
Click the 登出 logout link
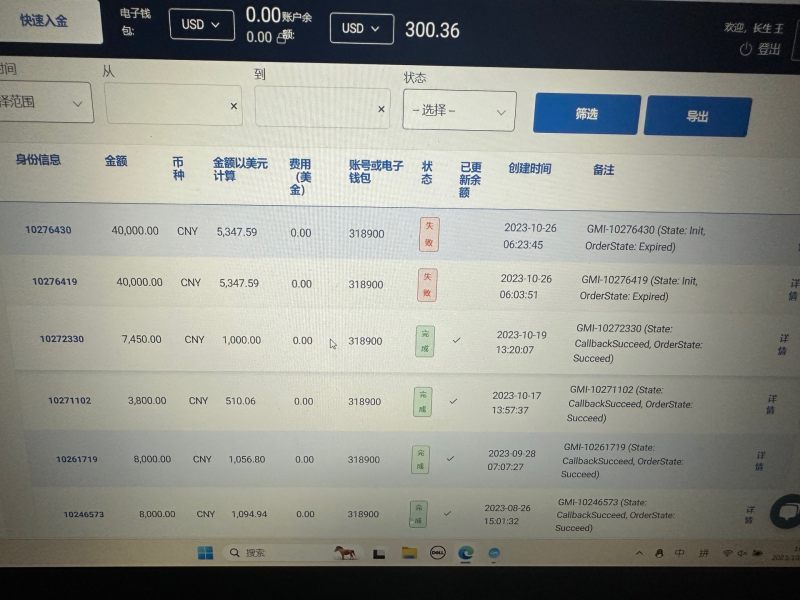[x=768, y=49]
